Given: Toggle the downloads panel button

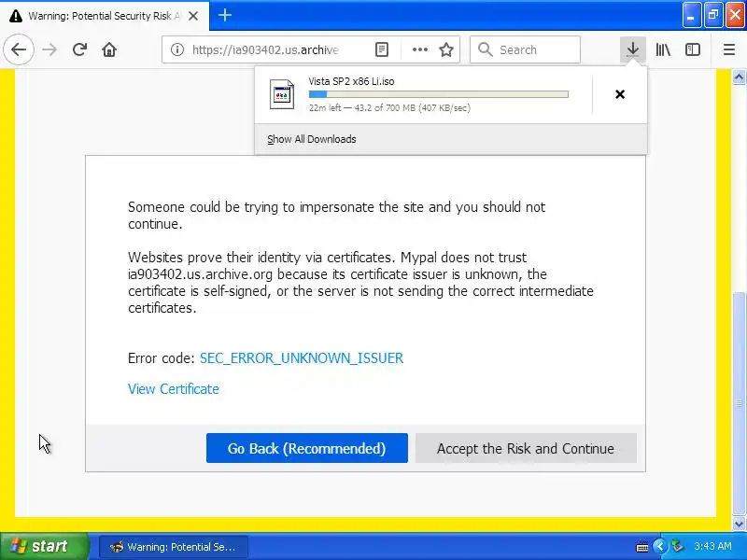Looking at the screenshot, I should tap(633, 49).
